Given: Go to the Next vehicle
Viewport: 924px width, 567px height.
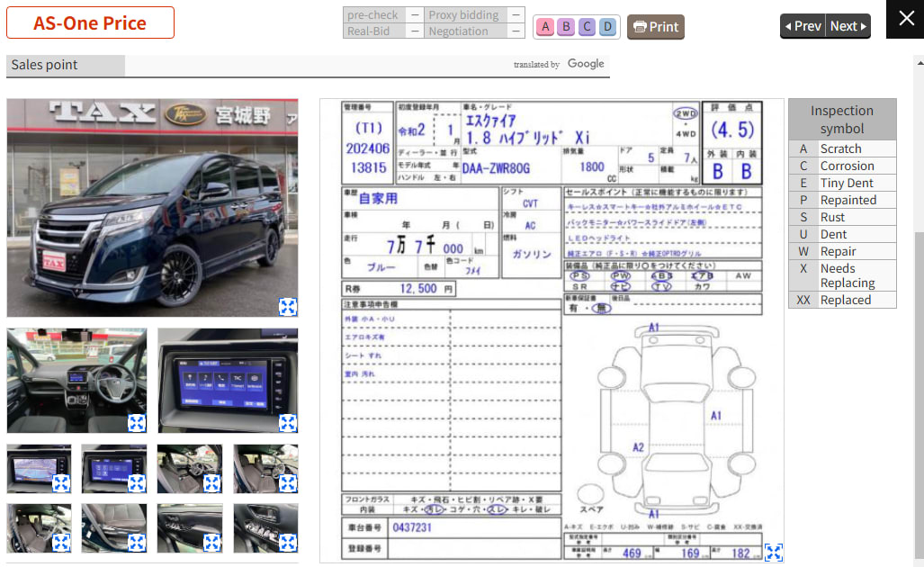Looking at the screenshot, I should (848, 26).
